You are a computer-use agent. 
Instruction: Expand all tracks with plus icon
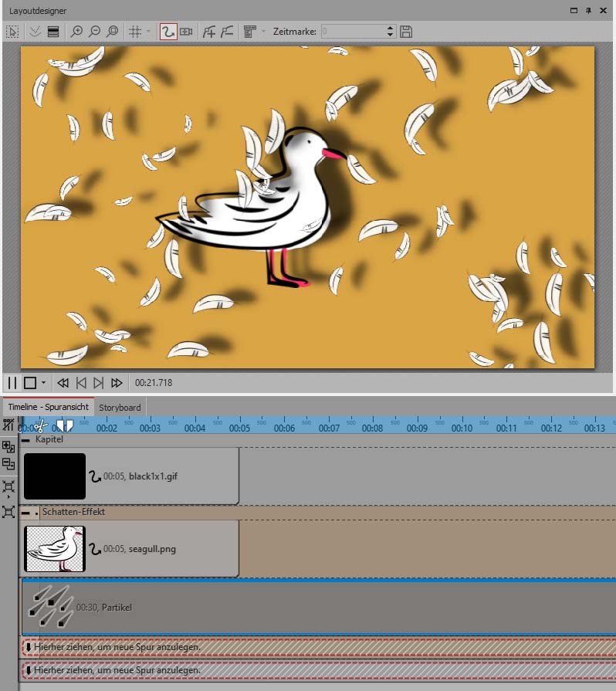point(8,446)
